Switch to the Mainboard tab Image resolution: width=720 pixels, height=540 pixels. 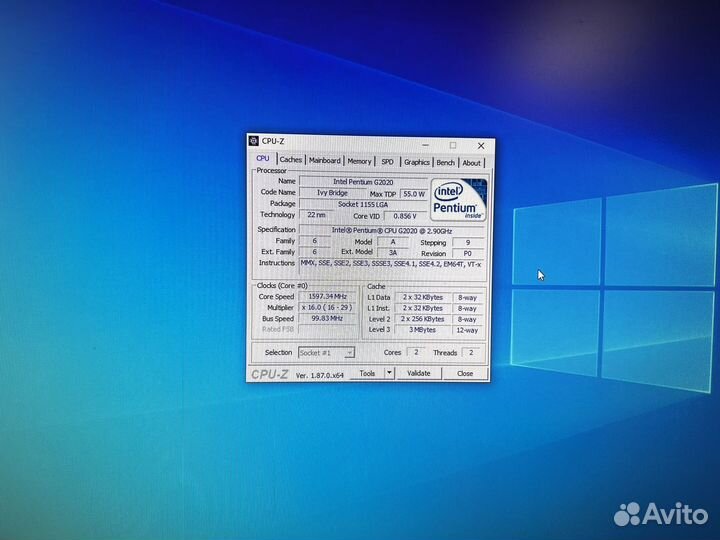pos(325,160)
